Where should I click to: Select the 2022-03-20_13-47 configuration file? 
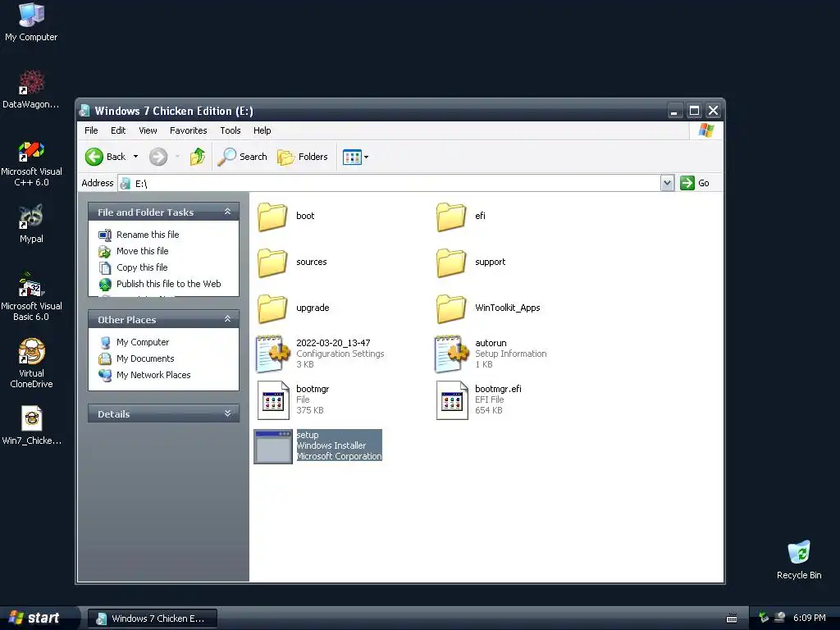coord(321,354)
